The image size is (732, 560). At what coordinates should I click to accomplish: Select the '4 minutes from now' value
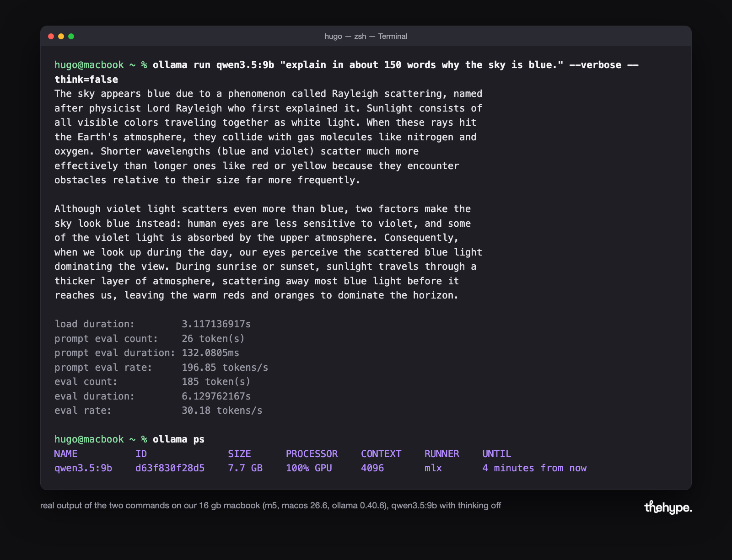pos(534,468)
